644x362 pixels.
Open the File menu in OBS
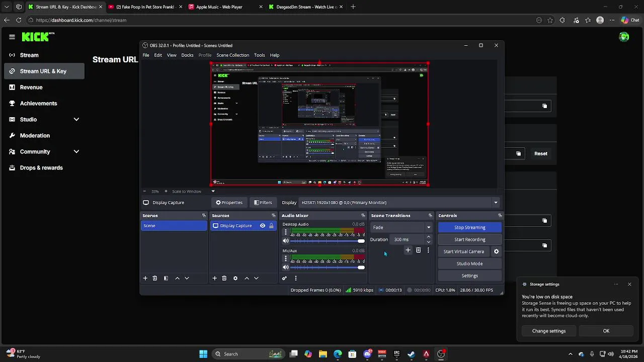click(146, 55)
